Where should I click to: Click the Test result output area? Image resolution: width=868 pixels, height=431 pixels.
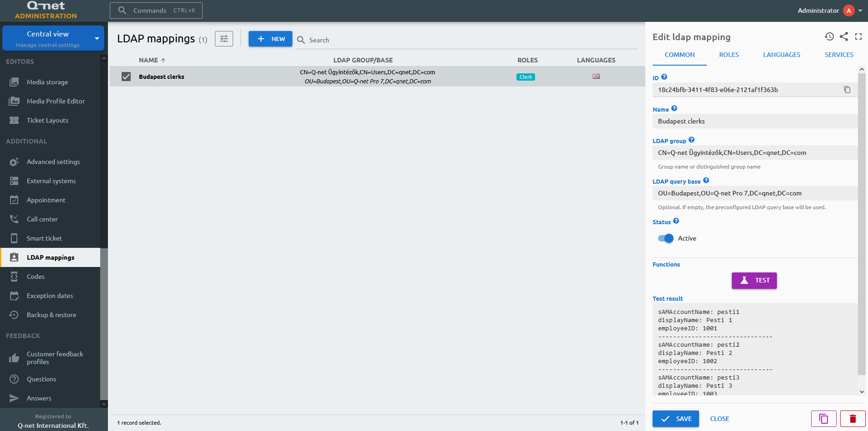pos(755,349)
